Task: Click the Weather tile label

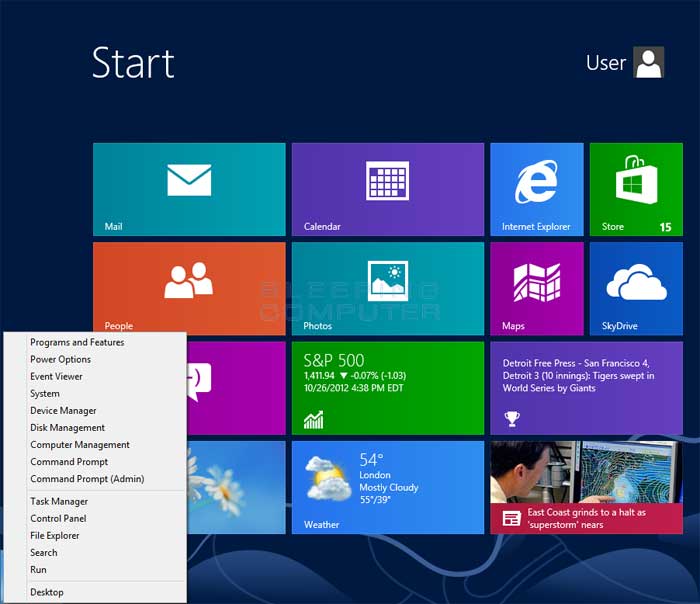Action: (321, 525)
